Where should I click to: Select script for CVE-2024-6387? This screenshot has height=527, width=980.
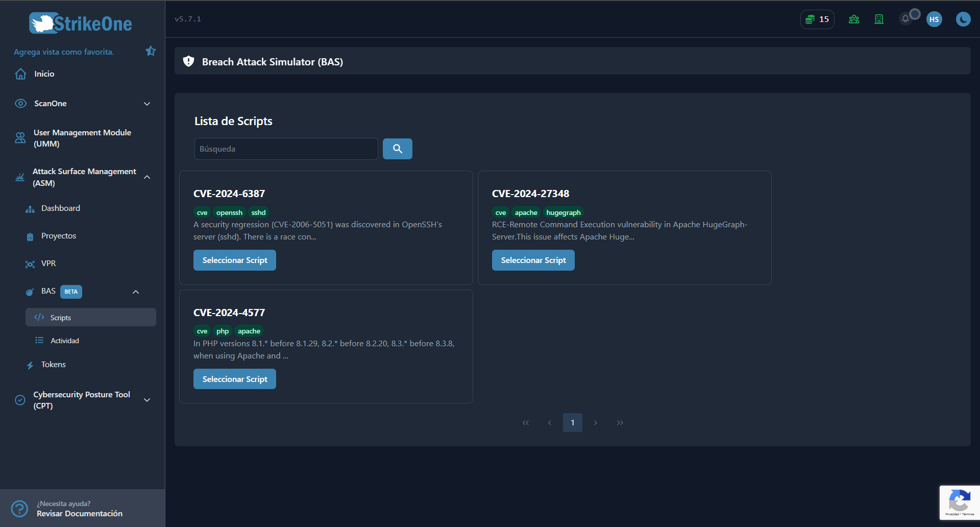pyautogui.click(x=235, y=260)
